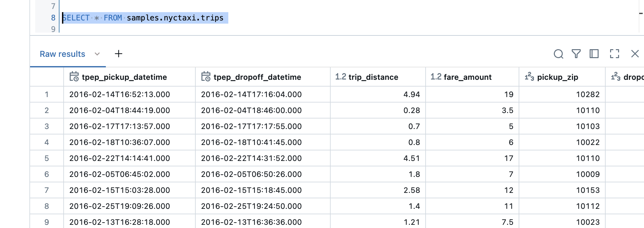Click timestamp icon of tpep_dropoff_datetime column
The height and width of the screenshot is (228, 644).
click(x=206, y=77)
